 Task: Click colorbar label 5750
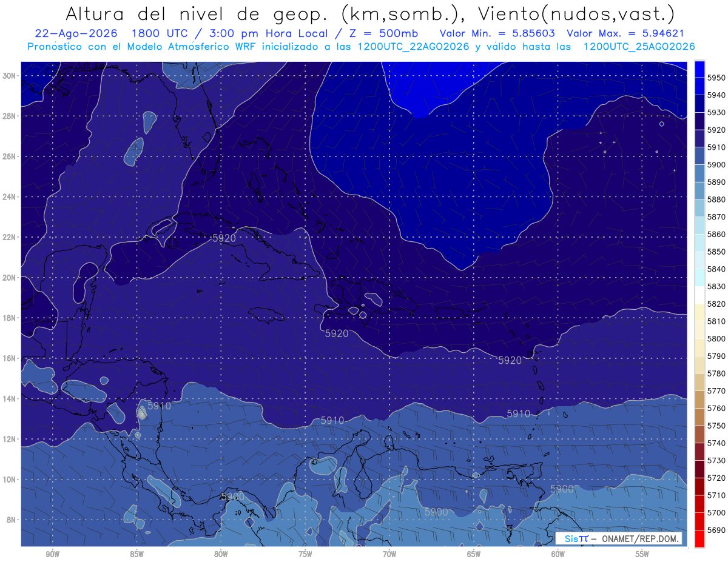(x=716, y=426)
